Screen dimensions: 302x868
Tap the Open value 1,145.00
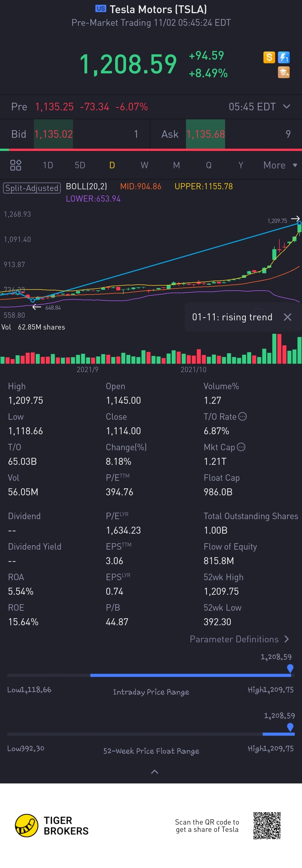coord(124,400)
